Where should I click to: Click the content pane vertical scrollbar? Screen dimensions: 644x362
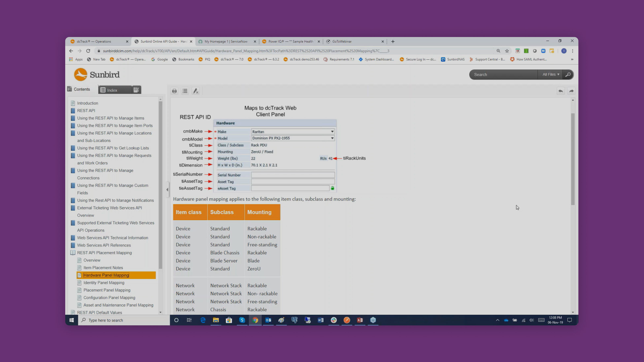coord(573,159)
